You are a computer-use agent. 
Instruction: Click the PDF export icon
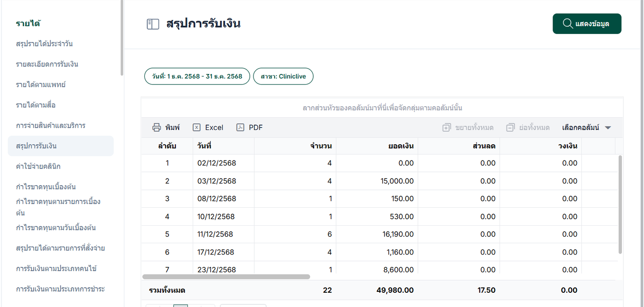[240, 128]
